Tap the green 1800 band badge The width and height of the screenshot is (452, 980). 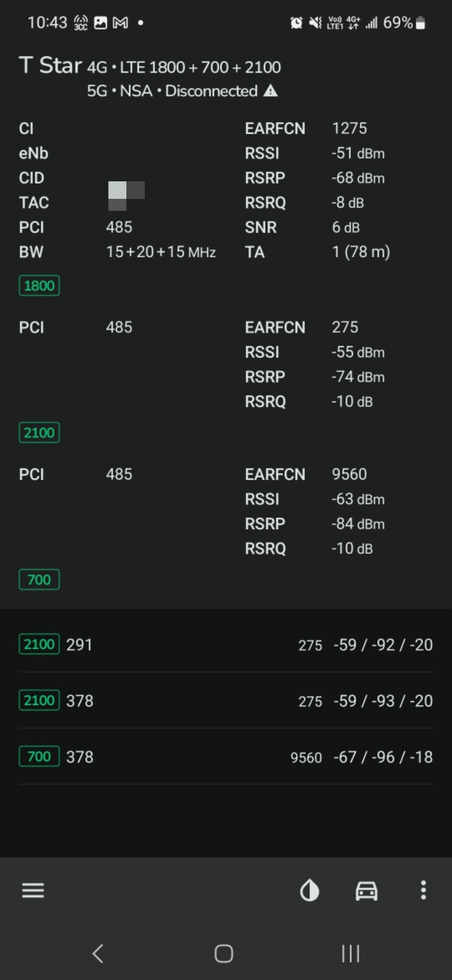(39, 286)
